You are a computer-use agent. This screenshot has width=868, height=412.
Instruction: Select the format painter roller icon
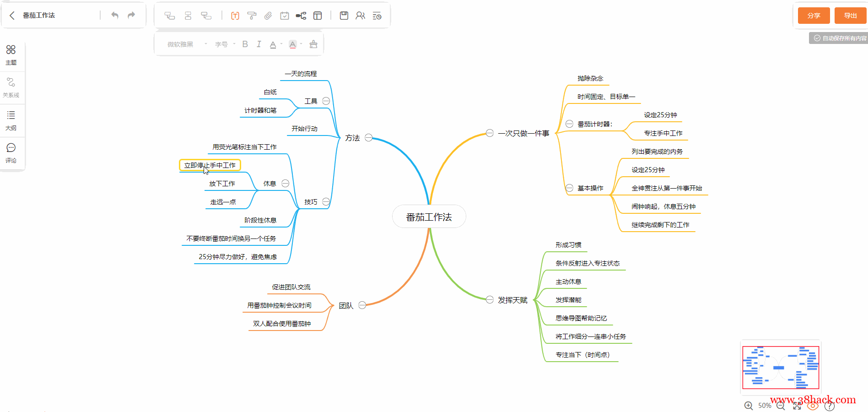tap(252, 16)
